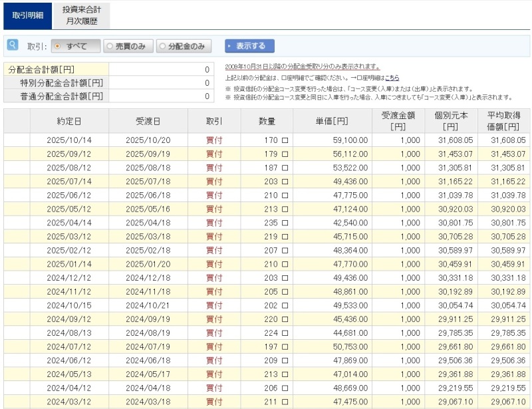Follow the こちら link for account details
The width and height of the screenshot is (532, 409).
coord(392,78)
